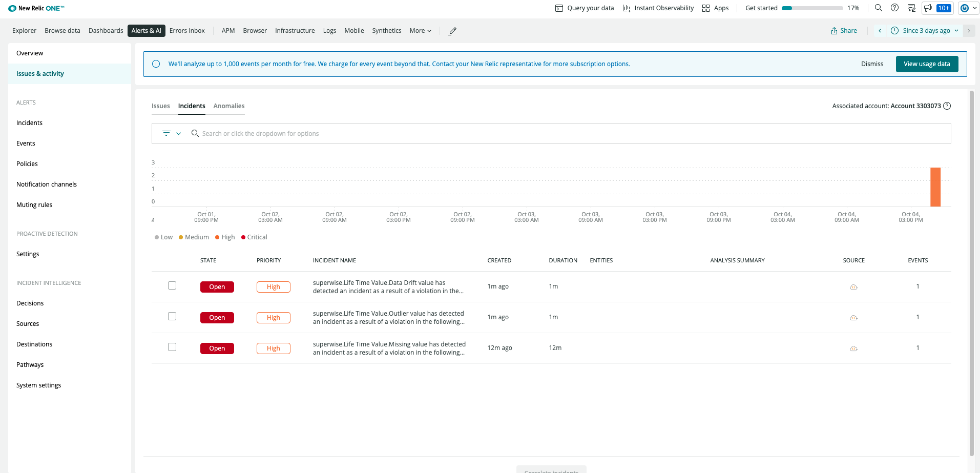This screenshot has width=980, height=473.
Task: Open the 10+ notifications megaphone icon
Action: [937, 8]
